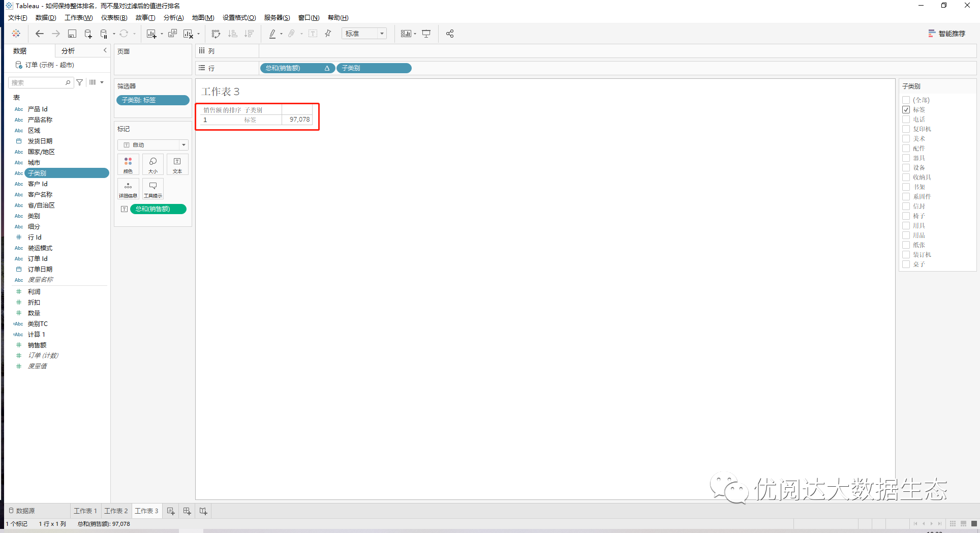Check the 椅子 filter checkbox
Screen dimensions: 980x533
(906, 216)
